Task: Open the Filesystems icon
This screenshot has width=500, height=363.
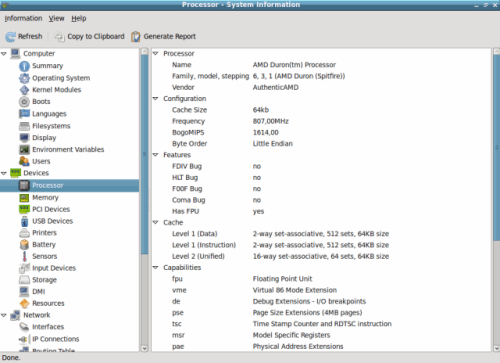Action: click(x=24, y=126)
